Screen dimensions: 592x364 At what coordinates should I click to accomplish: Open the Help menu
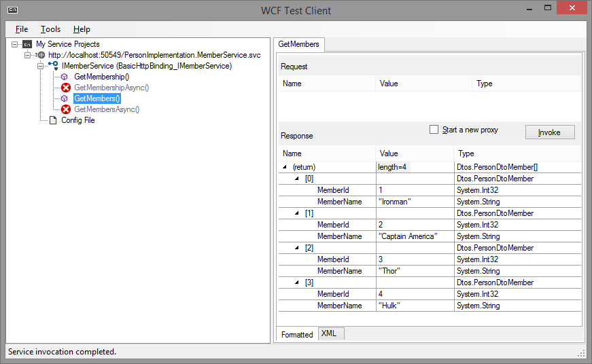[82, 29]
